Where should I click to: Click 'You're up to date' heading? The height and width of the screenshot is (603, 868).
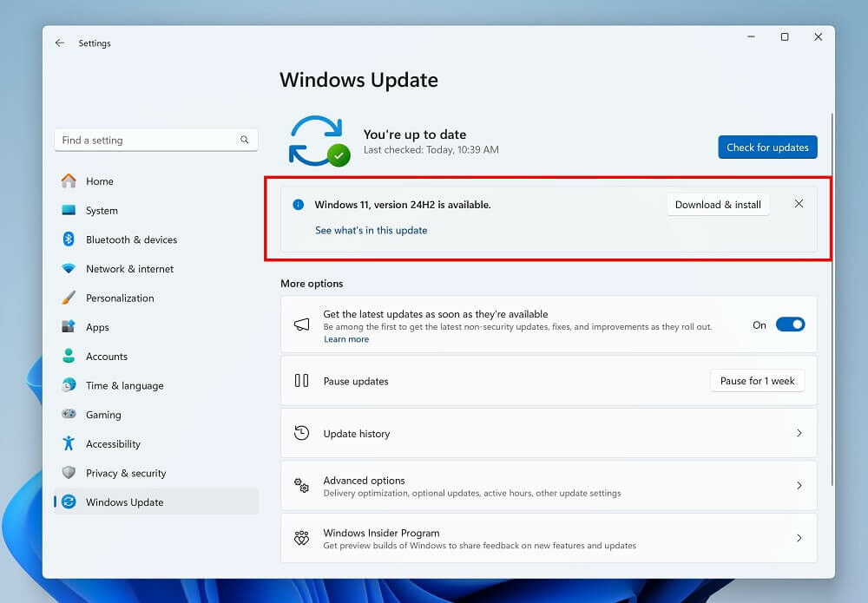(415, 134)
